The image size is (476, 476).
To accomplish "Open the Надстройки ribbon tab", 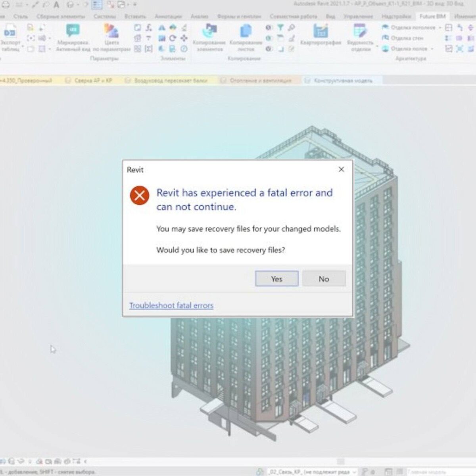I will pyautogui.click(x=396, y=16).
